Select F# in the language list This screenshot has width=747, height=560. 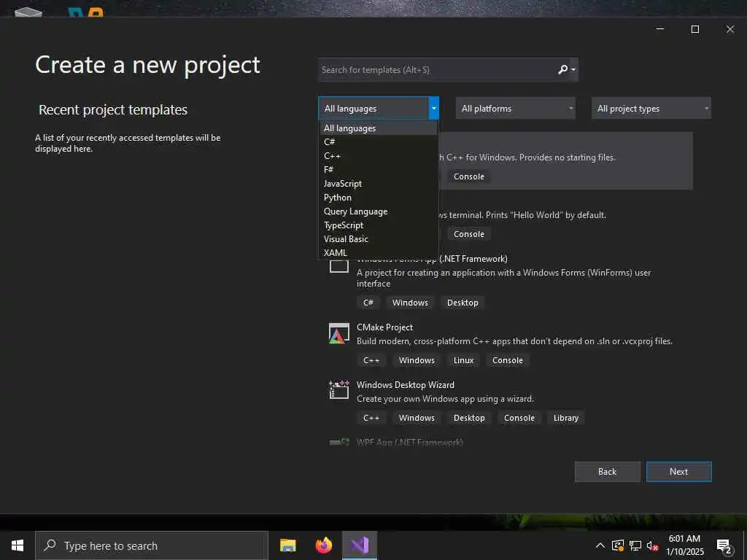point(379,169)
